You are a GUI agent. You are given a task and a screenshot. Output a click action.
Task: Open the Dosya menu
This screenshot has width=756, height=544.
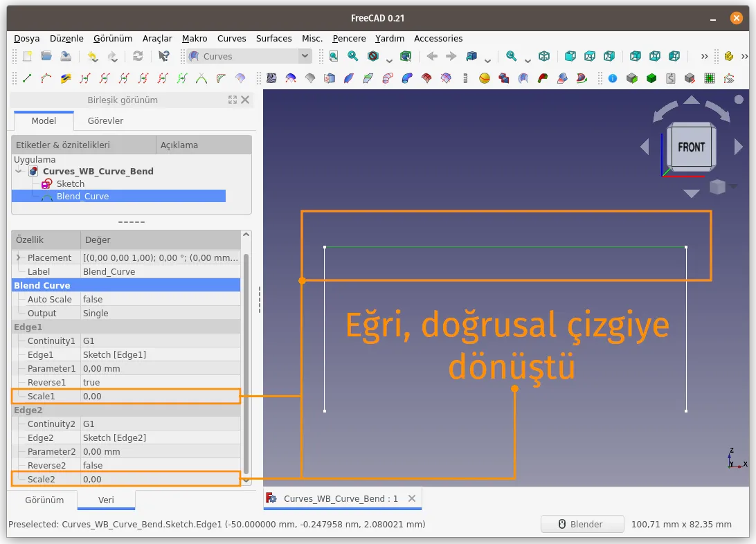(26, 39)
